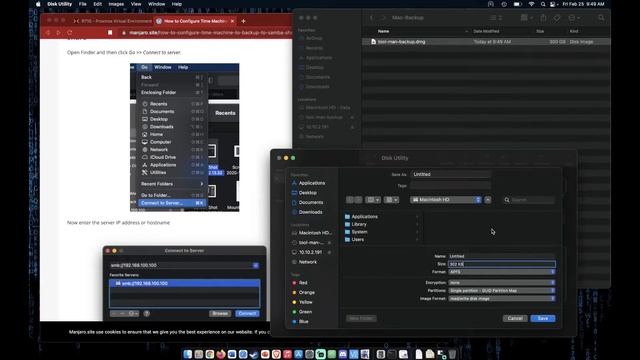
Task: Choose the Red tag in dialog sidebar
Action: (303, 282)
